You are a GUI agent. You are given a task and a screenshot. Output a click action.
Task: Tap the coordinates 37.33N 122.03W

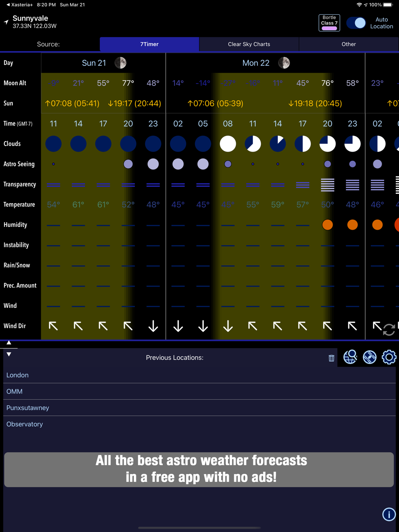pos(34,26)
